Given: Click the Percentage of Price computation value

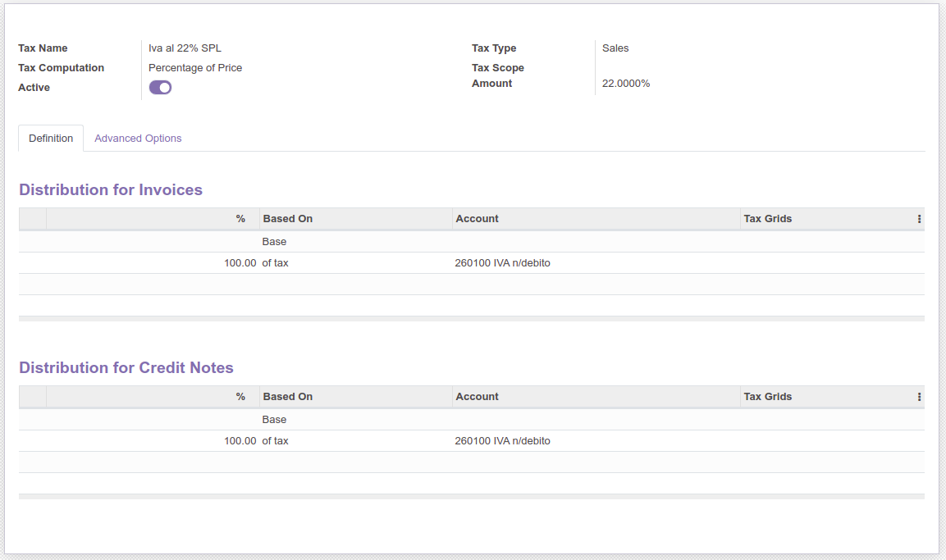Looking at the screenshot, I should tap(195, 68).
